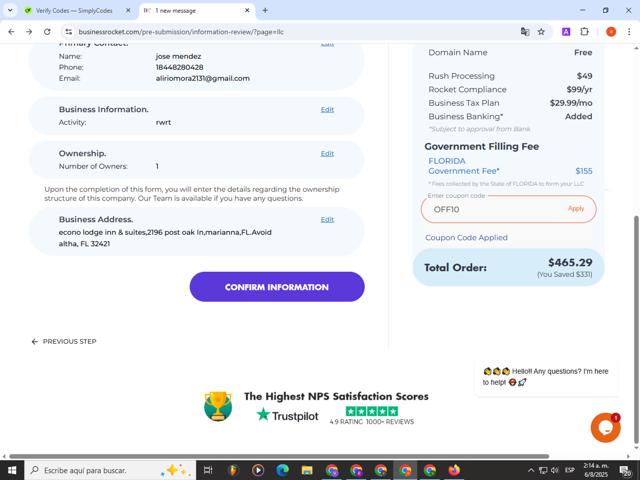Click the horizontal scrollbar at the bottom
This screenshot has height=480, width=640.
point(279,456)
